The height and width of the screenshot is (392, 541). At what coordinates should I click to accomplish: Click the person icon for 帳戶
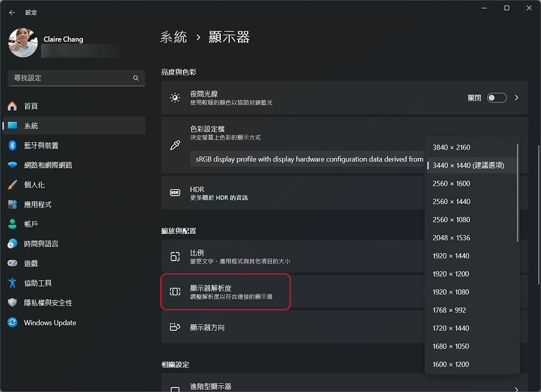(x=12, y=224)
